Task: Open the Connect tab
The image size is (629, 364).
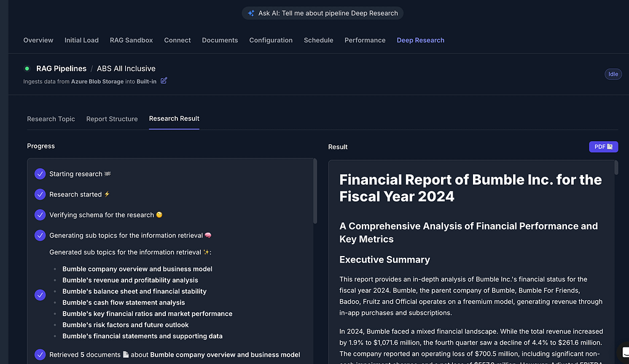Action: [178, 40]
